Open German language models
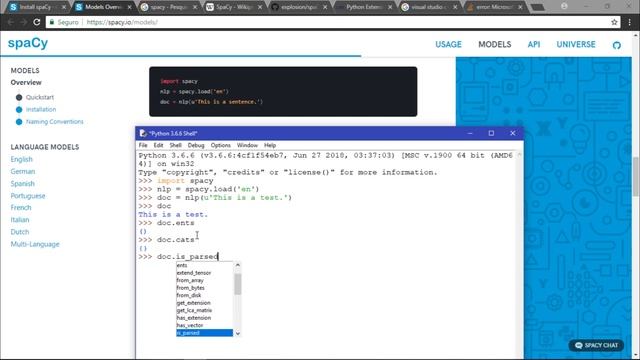The height and width of the screenshot is (360, 640). click(x=23, y=171)
